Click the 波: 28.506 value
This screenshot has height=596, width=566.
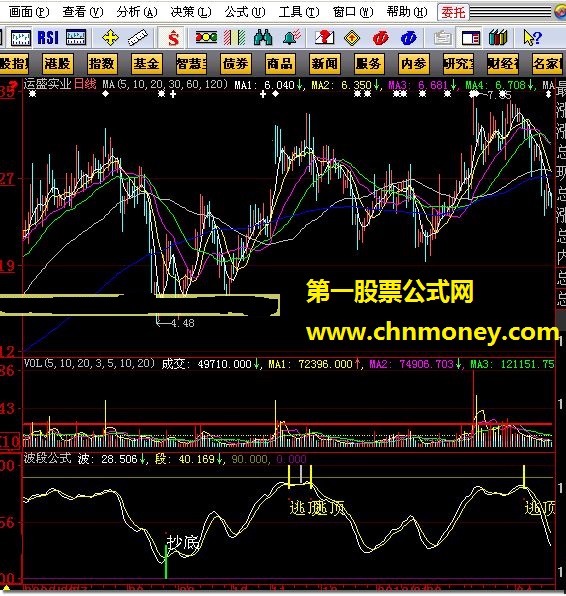tap(111, 459)
